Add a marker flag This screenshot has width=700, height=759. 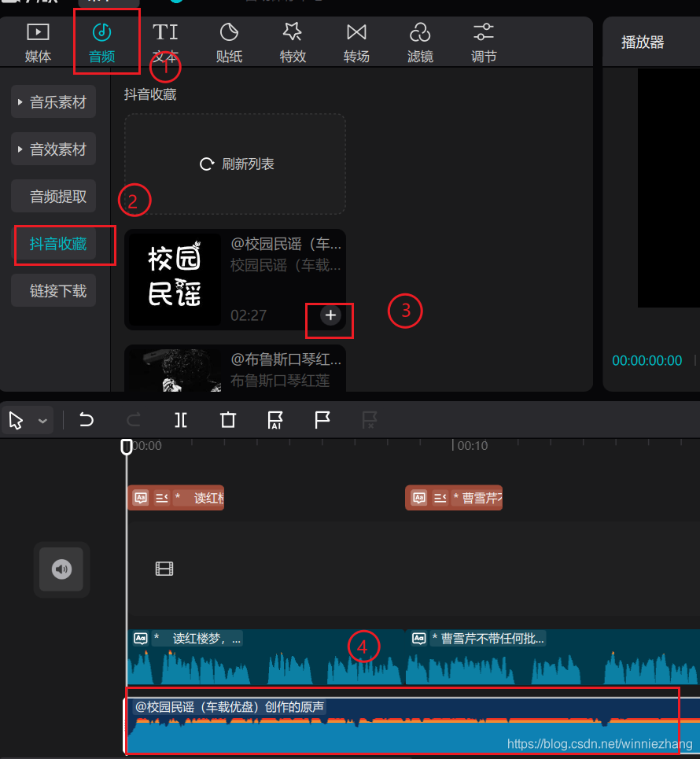(x=322, y=420)
